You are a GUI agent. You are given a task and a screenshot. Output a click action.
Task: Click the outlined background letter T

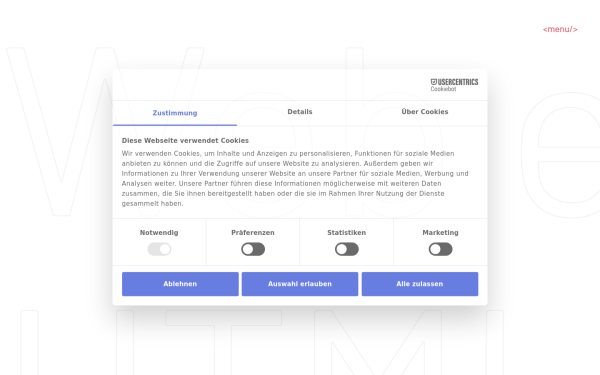pos(223,342)
